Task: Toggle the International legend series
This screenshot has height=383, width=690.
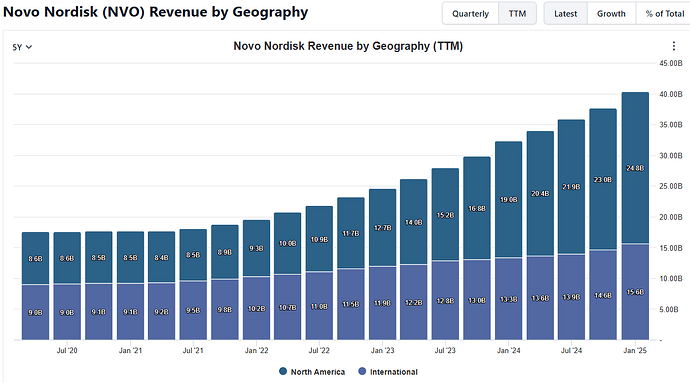Action: pyautogui.click(x=388, y=372)
